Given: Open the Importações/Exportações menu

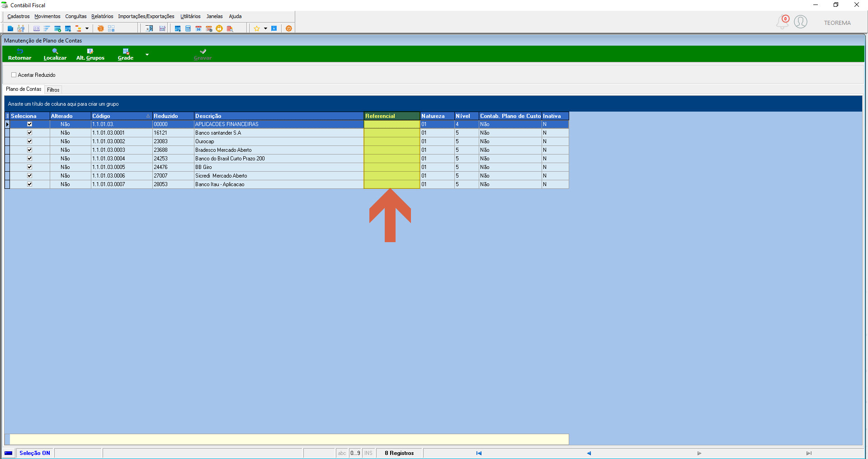Looking at the screenshot, I should [x=146, y=16].
